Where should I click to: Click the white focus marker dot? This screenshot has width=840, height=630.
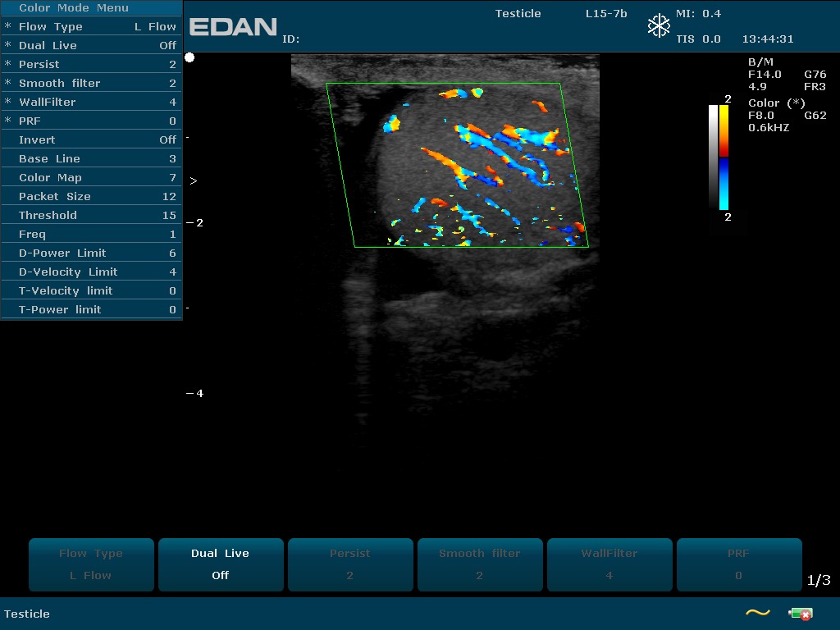pos(189,57)
